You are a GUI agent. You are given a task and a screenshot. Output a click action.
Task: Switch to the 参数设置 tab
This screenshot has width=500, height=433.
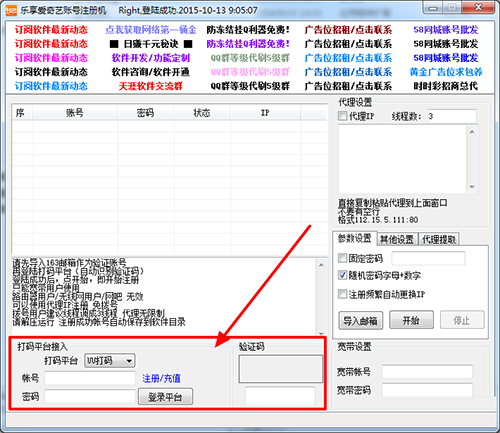click(354, 239)
